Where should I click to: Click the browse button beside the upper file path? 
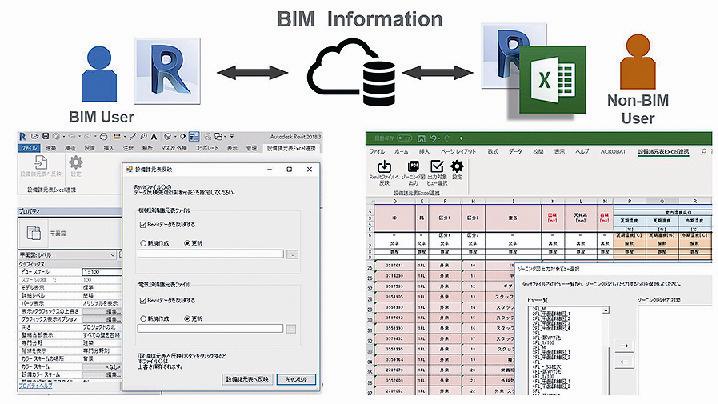pos(292,255)
